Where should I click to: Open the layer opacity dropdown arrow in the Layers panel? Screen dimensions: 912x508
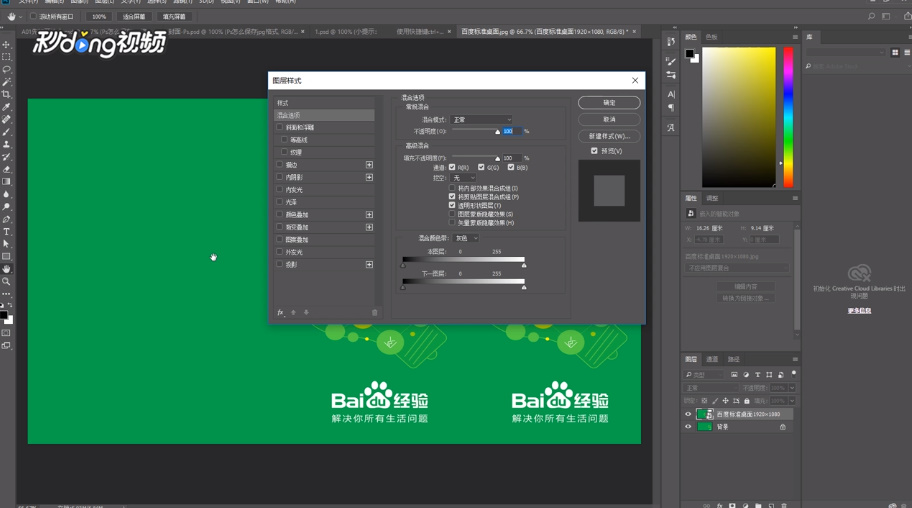792,388
